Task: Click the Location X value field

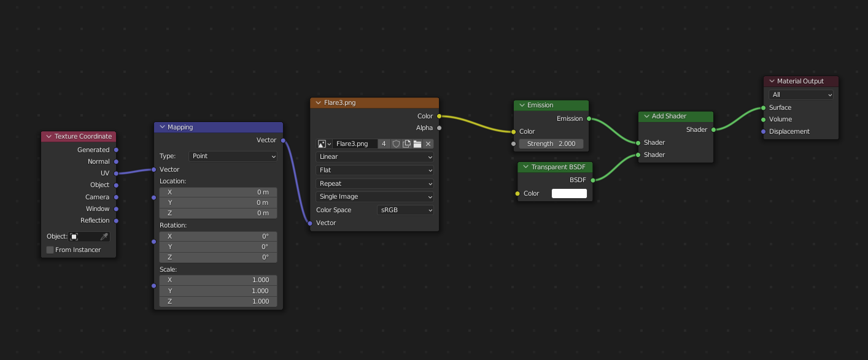Action: [218, 192]
